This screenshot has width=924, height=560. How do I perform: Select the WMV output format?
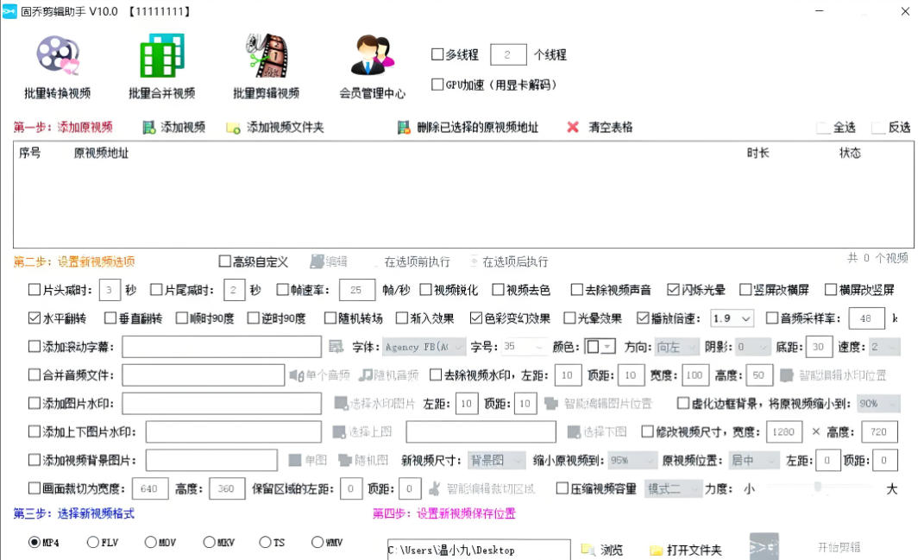[x=318, y=541]
